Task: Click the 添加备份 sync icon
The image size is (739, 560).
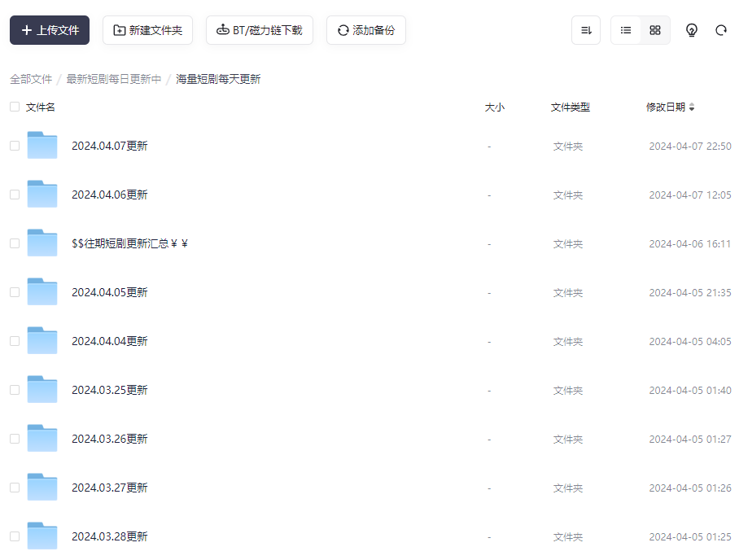Action: (x=343, y=29)
